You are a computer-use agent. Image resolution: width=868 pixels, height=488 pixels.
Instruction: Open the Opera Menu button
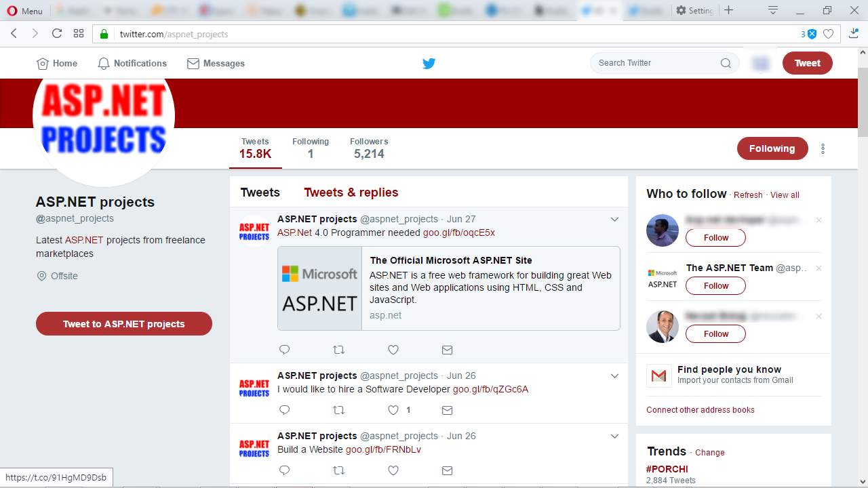click(24, 10)
